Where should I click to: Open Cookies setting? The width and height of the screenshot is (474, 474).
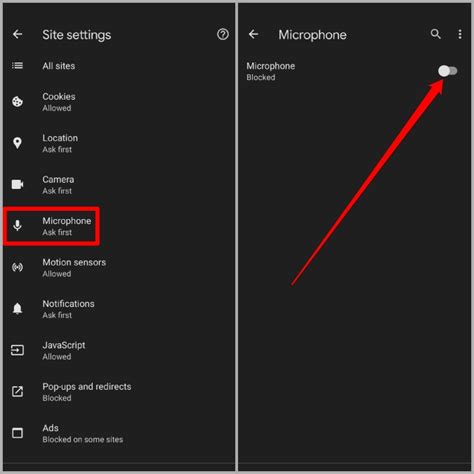119,102
